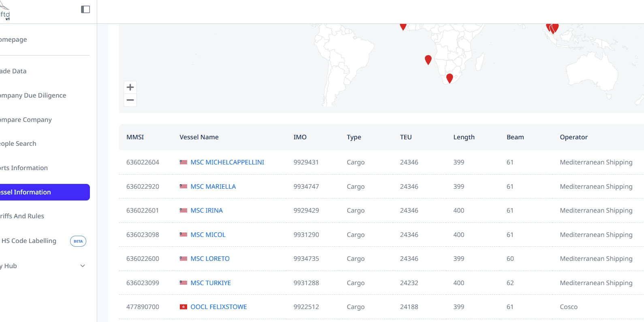Click the MSC MICHELCAPPELLINI flag icon
The width and height of the screenshot is (644, 322).
pos(183,162)
